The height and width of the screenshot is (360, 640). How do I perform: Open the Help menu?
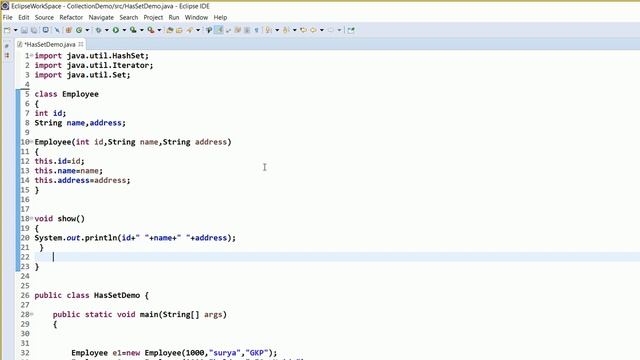click(x=220, y=18)
